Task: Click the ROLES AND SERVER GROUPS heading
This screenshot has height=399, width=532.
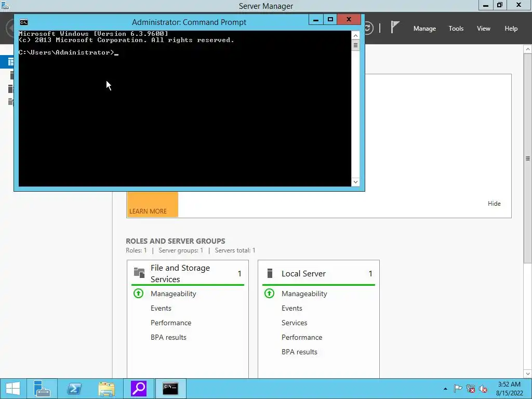Action: click(176, 241)
